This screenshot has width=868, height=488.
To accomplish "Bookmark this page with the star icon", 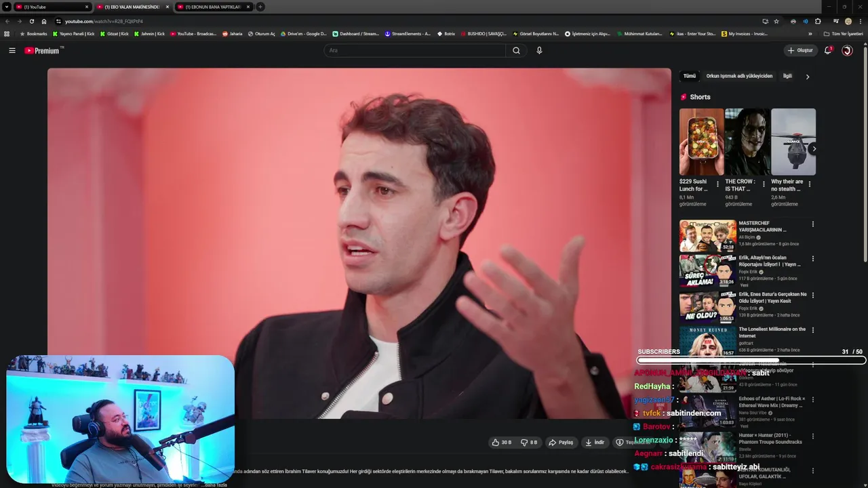I will (x=776, y=21).
